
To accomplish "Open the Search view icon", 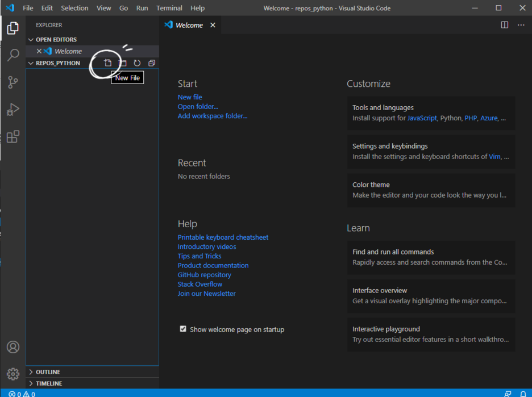I will tap(13, 55).
